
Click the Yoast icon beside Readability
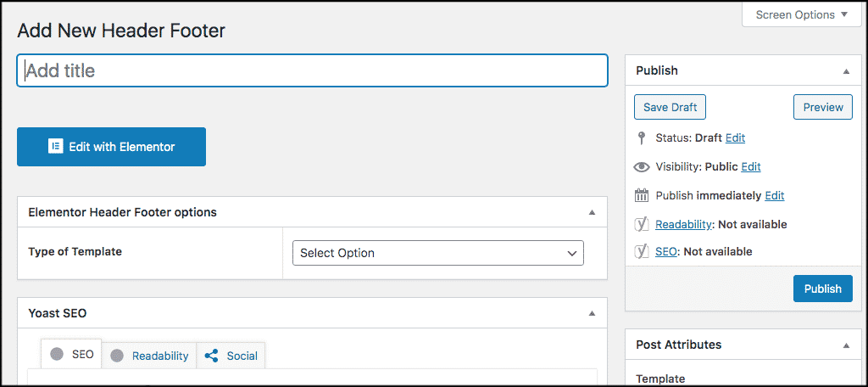coord(641,225)
